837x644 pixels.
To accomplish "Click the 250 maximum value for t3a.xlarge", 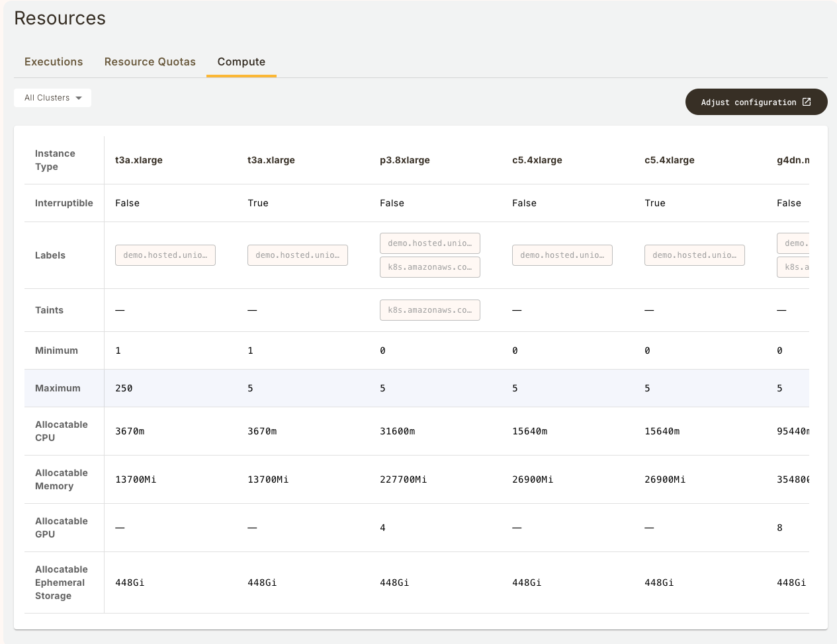I will [124, 388].
